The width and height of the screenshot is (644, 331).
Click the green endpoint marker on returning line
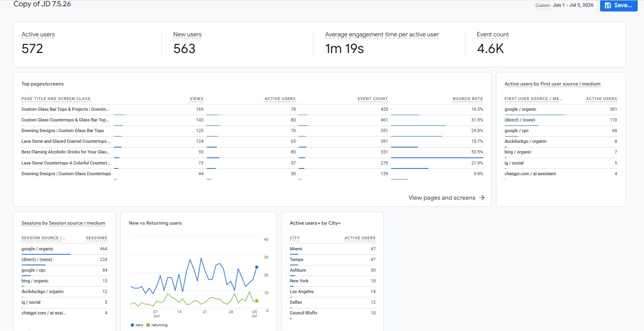tap(256, 301)
